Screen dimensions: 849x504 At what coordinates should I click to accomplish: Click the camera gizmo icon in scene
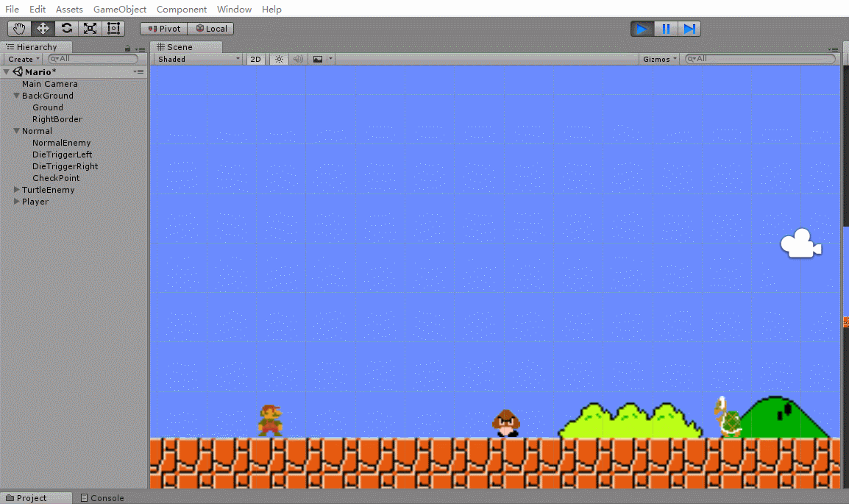pos(800,243)
